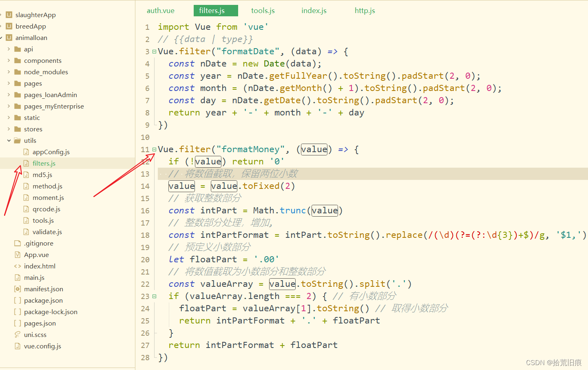The width and height of the screenshot is (588, 370).
Task: Click the components folder icon
Action: click(18, 60)
